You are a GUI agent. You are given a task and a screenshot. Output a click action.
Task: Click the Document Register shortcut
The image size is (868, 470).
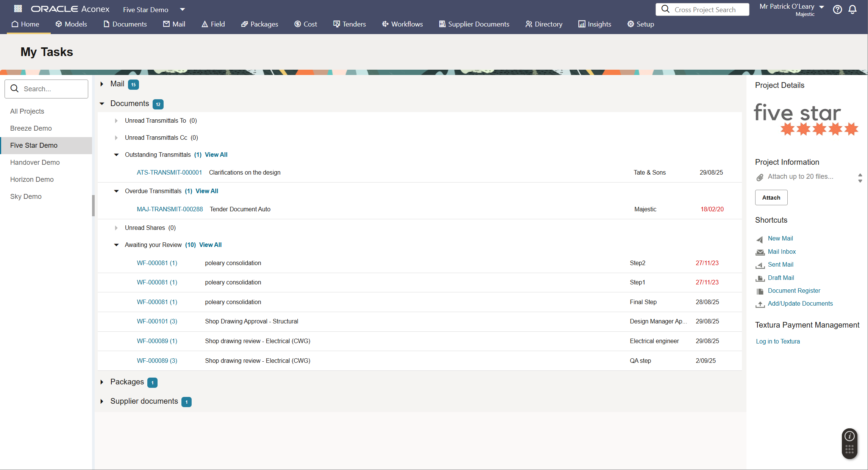(x=794, y=291)
